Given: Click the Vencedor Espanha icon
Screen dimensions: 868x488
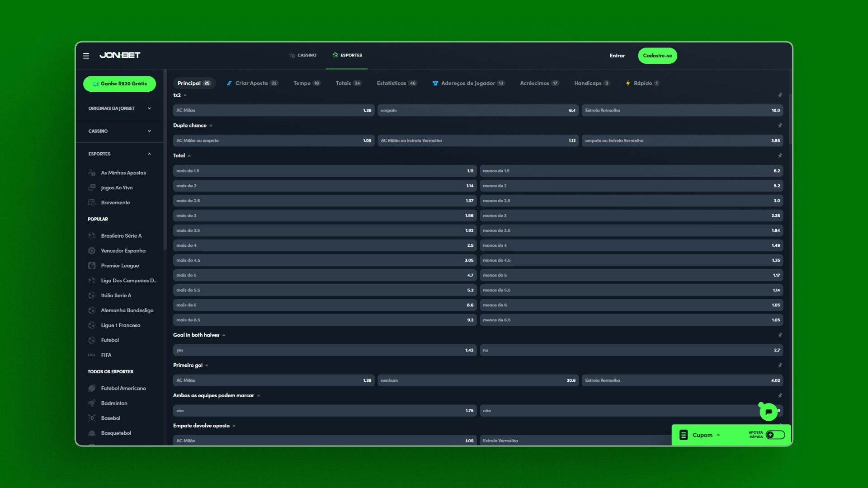Looking at the screenshot, I should pyautogui.click(x=92, y=251).
